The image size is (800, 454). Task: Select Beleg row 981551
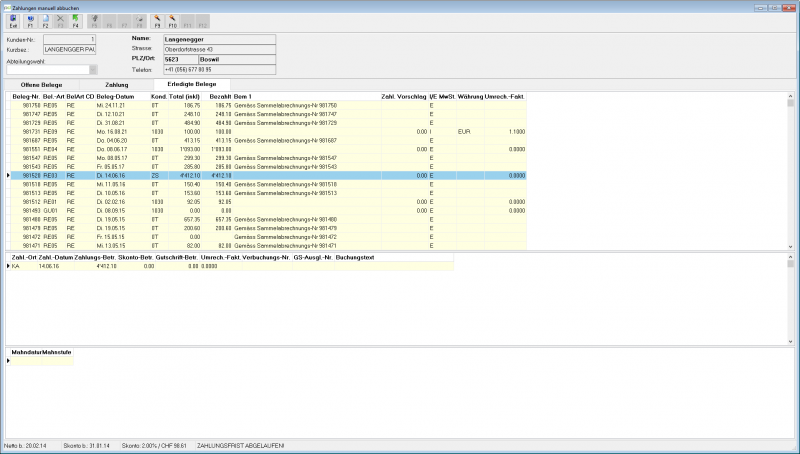[x=268, y=149]
